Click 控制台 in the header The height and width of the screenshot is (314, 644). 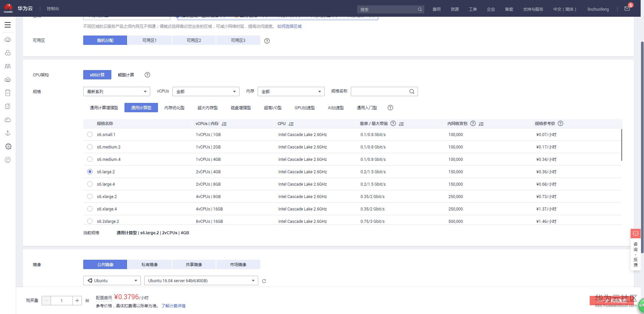point(53,9)
